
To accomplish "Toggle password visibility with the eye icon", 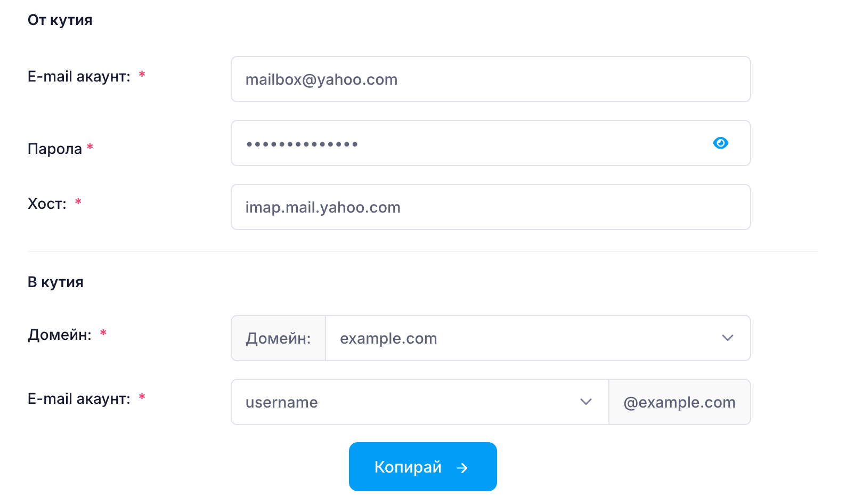I will pos(720,143).
